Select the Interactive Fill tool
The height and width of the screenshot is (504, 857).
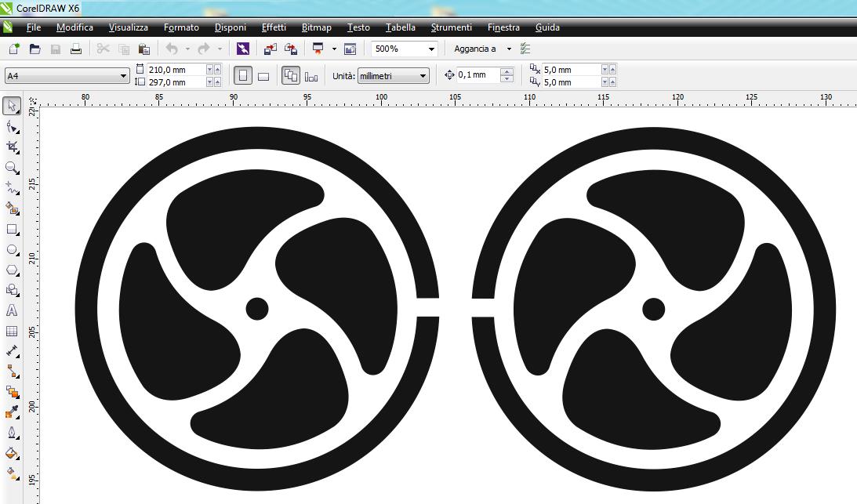(x=12, y=473)
